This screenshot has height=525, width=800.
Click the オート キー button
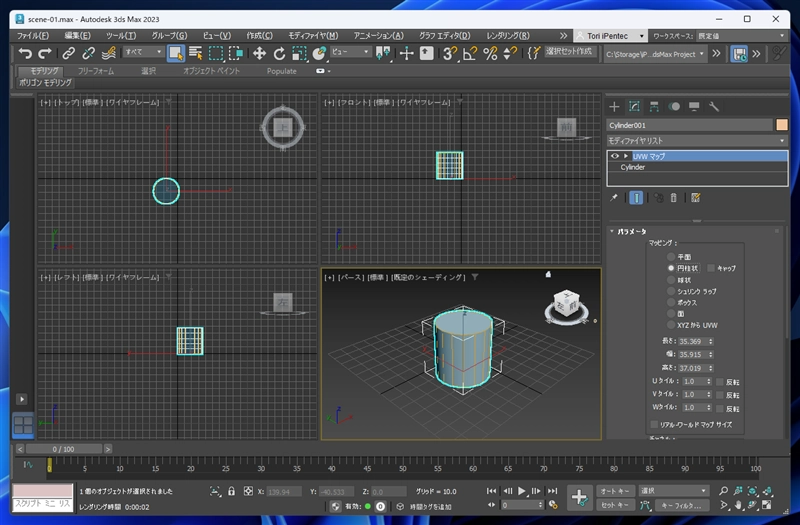coord(615,491)
